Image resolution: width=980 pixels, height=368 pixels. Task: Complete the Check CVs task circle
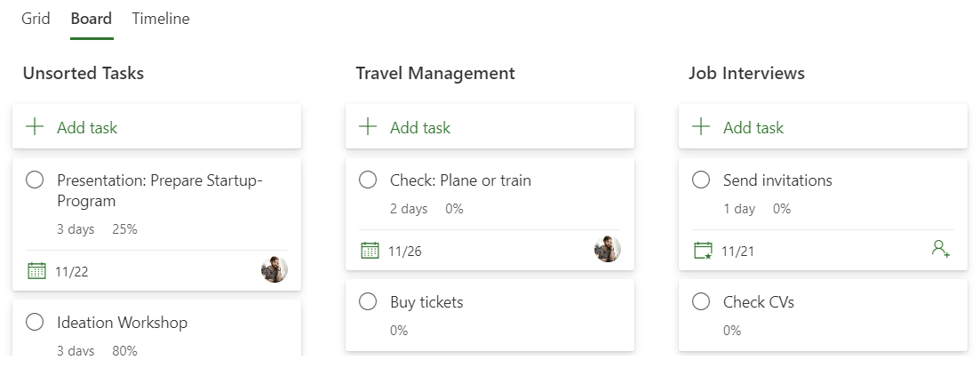pos(701,301)
